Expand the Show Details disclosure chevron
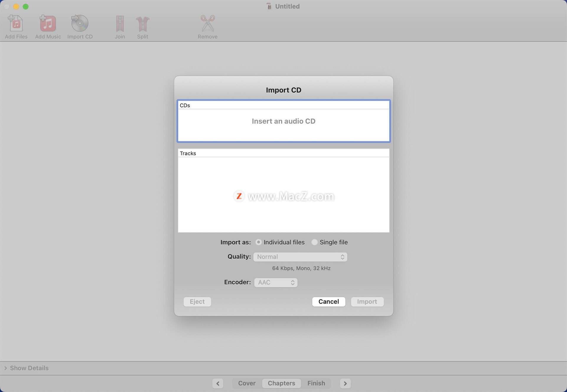This screenshot has height=392, width=567. pos(6,368)
